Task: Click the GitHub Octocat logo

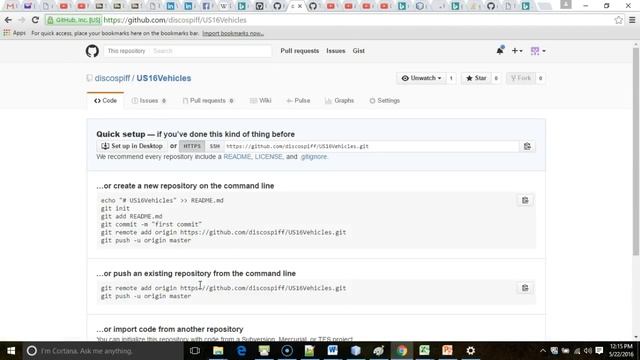Action: tap(92, 51)
